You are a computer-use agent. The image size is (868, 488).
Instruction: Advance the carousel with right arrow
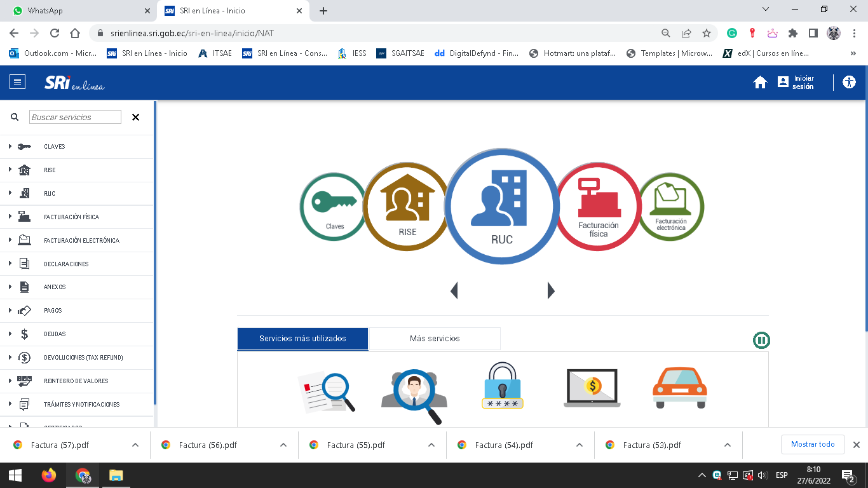point(551,291)
